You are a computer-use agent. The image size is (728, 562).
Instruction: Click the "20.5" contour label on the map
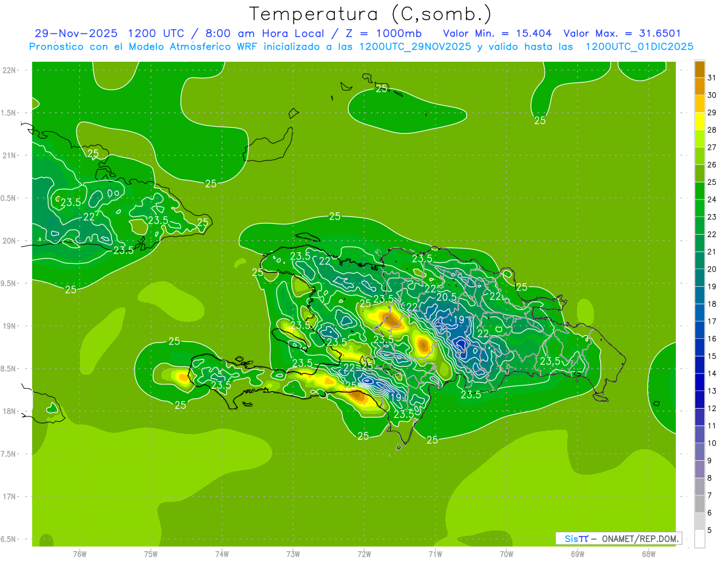(x=447, y=296)
